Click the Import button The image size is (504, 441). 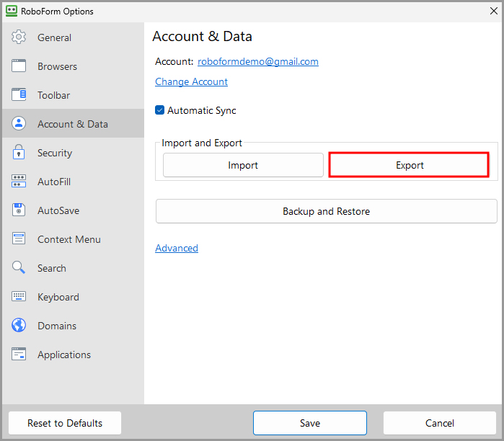pyautogui.click(x=243, y=165)
